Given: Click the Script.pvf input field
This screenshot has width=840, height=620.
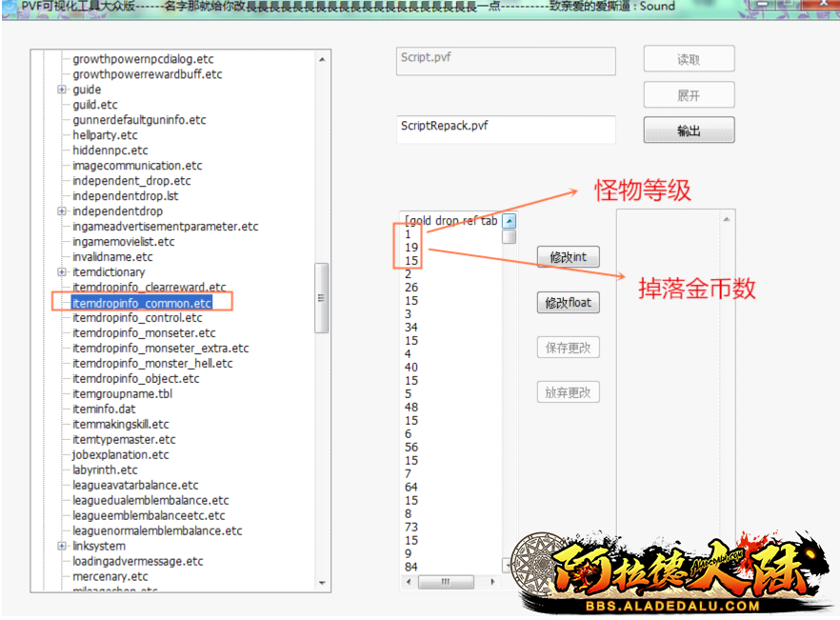Looking at the screenshot, I should point(505,59).
